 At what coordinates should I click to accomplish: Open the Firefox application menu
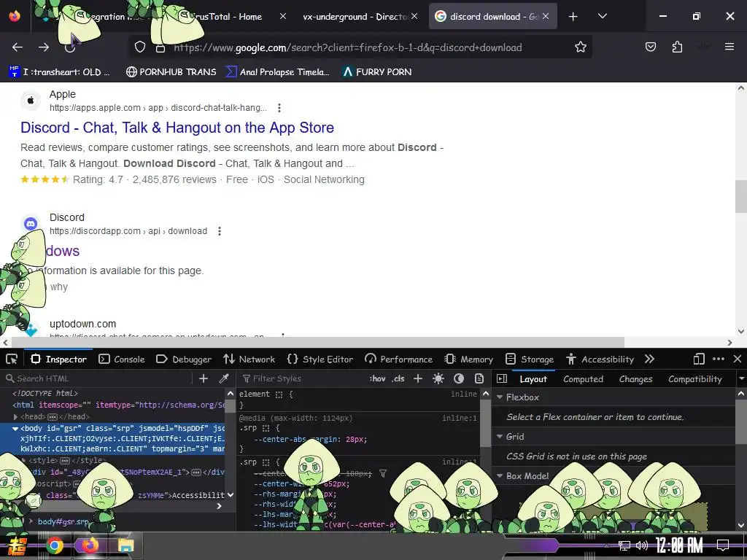(729, 47)
